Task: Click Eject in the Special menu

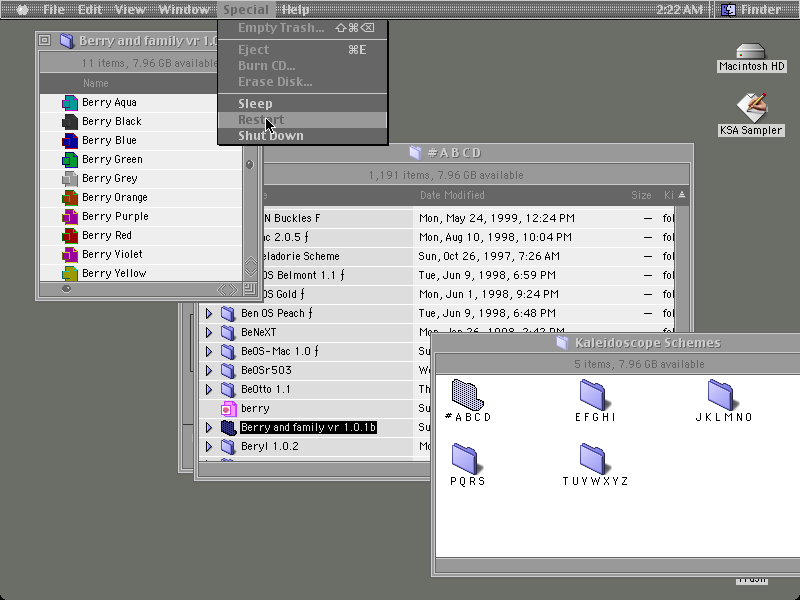Action: point(303,49)
